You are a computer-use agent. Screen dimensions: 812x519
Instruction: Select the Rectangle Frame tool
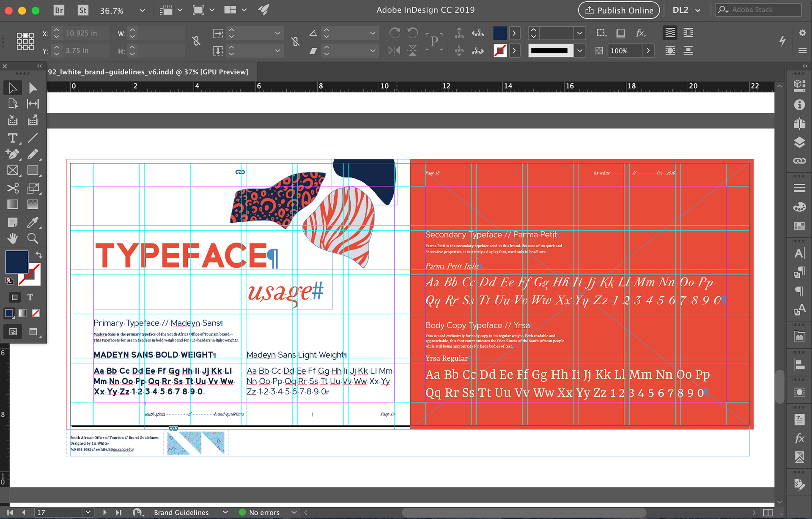13,170
